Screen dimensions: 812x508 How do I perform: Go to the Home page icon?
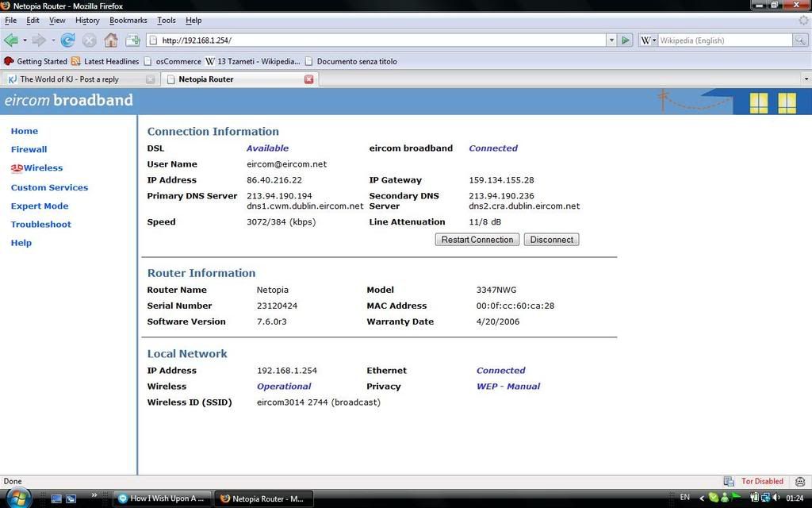[x=111, y=40]
